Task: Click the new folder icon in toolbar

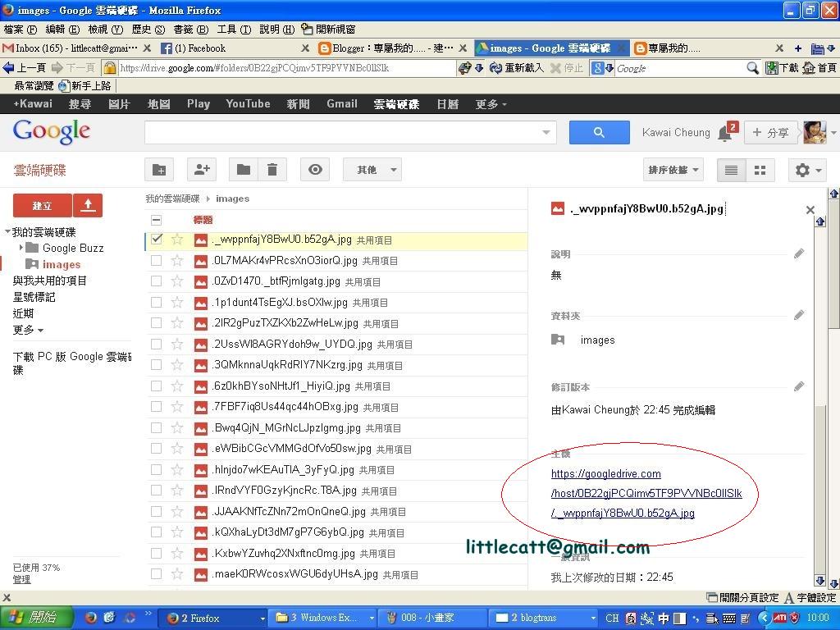Action: pos(159,170)
